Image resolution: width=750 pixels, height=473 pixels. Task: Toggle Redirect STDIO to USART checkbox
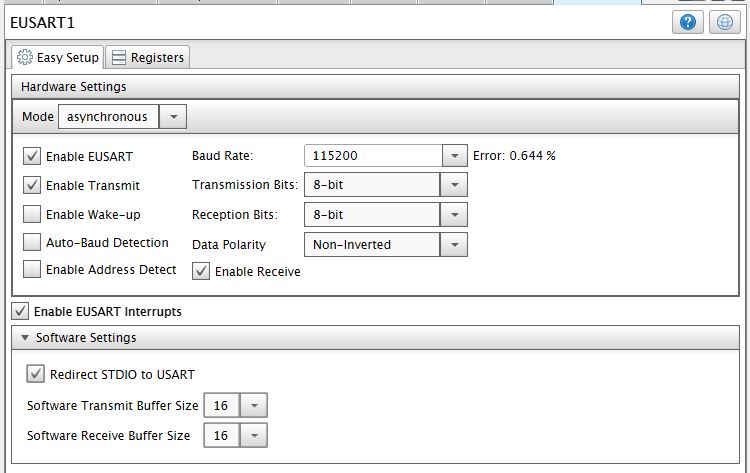36,374
